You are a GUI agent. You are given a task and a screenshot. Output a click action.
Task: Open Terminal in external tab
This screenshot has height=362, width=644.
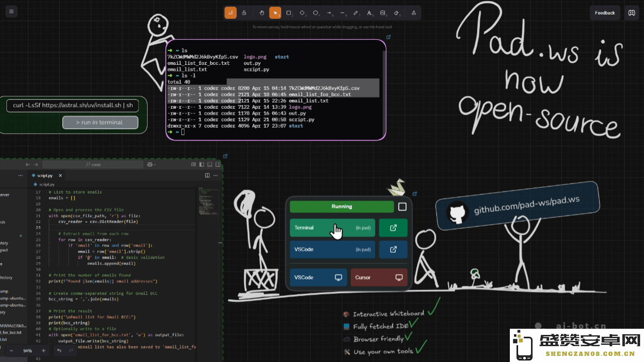(393, 227)
